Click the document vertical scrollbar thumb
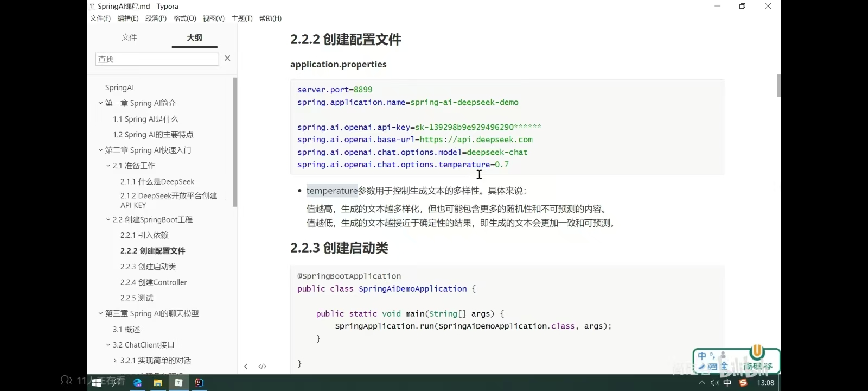 (x=779, y=86)
